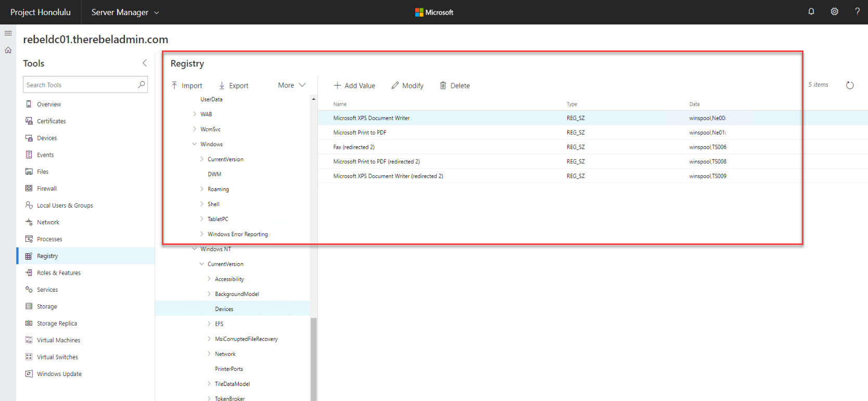868x401 pixels.
Task: Click the Processes tool icon
Action: (x=29, y=239)
